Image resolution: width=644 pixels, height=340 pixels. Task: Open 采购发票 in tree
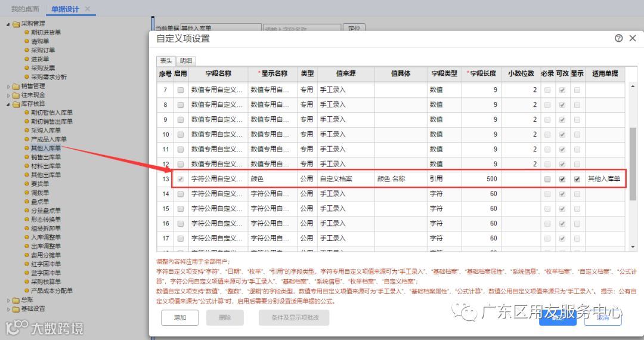pos(43,68)
